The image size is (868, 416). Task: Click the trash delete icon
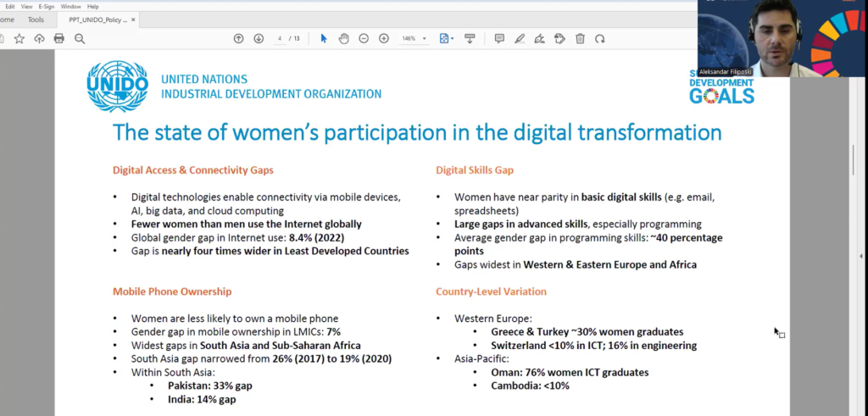point(580,38)
